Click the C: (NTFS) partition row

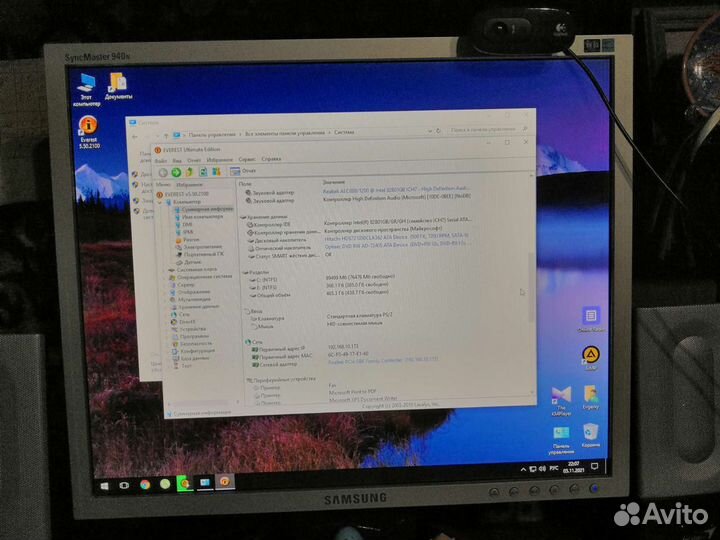click(321, 279)
